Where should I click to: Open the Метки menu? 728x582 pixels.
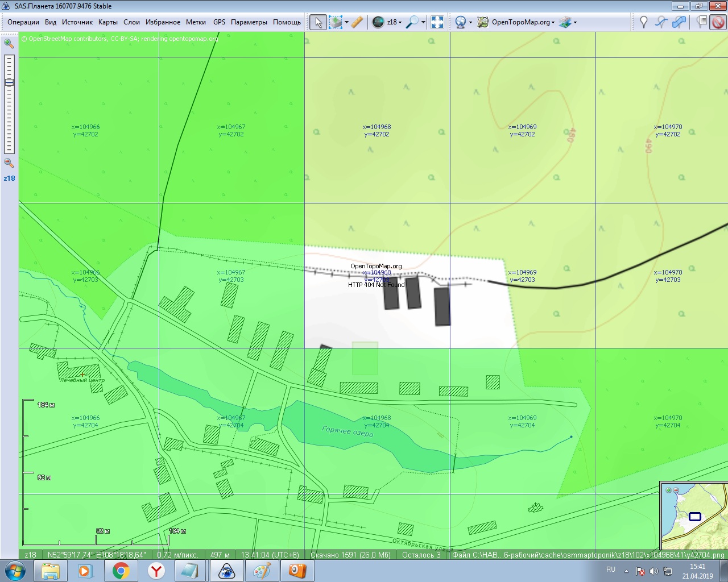196,22
